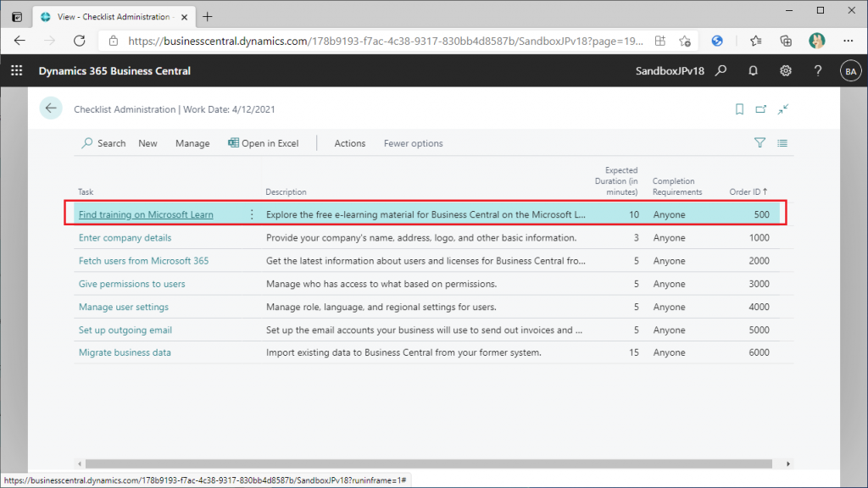Select description 'Manage who has access to what...'
The width and height of the screenshot is (868, 488).
tap(381, 284)
